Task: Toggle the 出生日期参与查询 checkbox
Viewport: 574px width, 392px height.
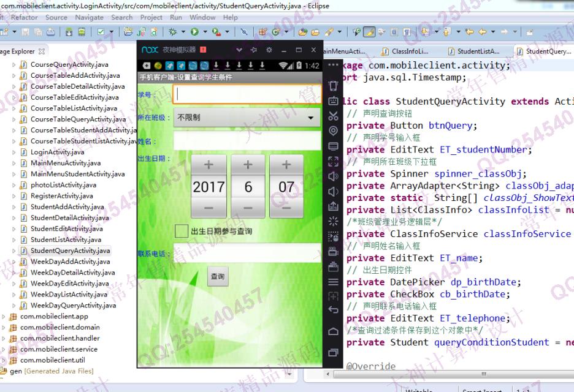Action: 181,231
